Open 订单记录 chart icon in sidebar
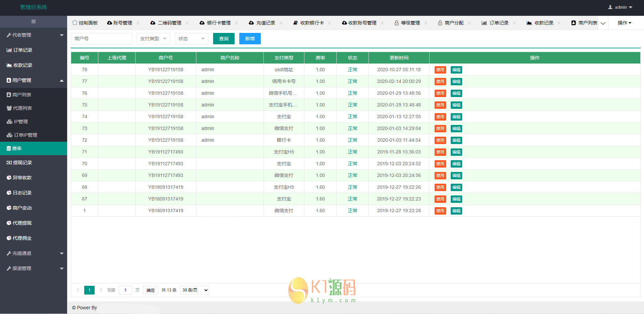This screenshot has height=314, width=644. coord(9,50)
